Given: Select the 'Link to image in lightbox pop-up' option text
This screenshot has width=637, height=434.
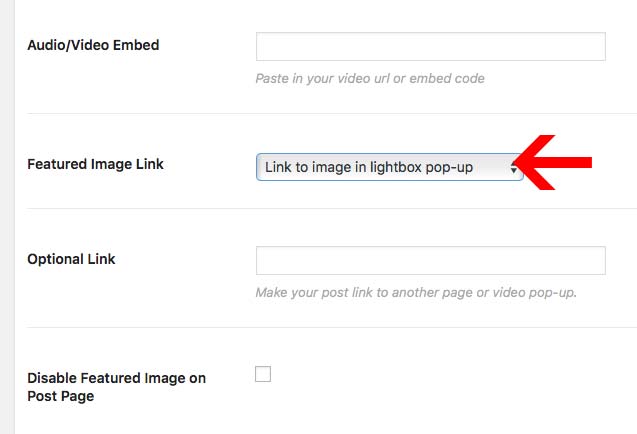Looking at the screenshot, I should (x=369, y=168).
